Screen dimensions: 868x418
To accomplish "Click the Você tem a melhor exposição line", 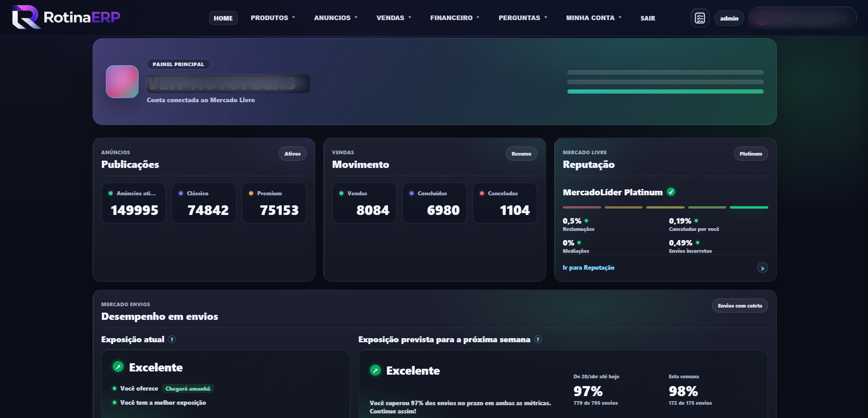I will [163, 402].
